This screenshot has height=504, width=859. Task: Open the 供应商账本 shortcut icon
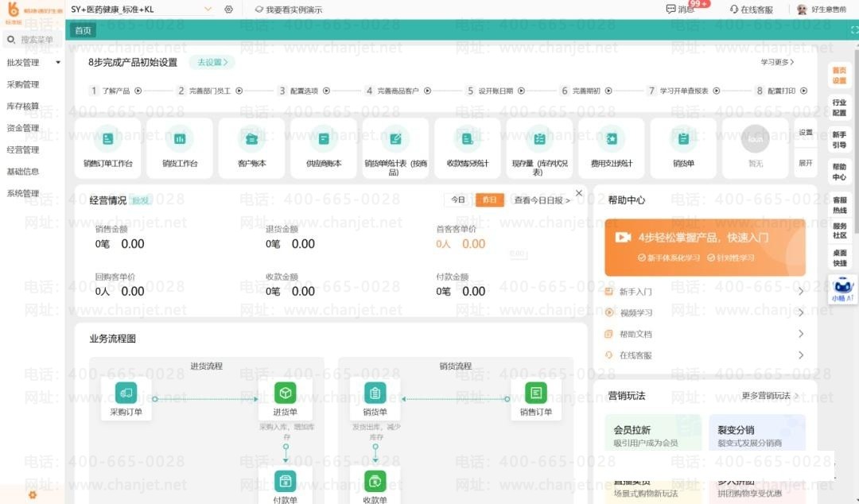tap(324, 139)
